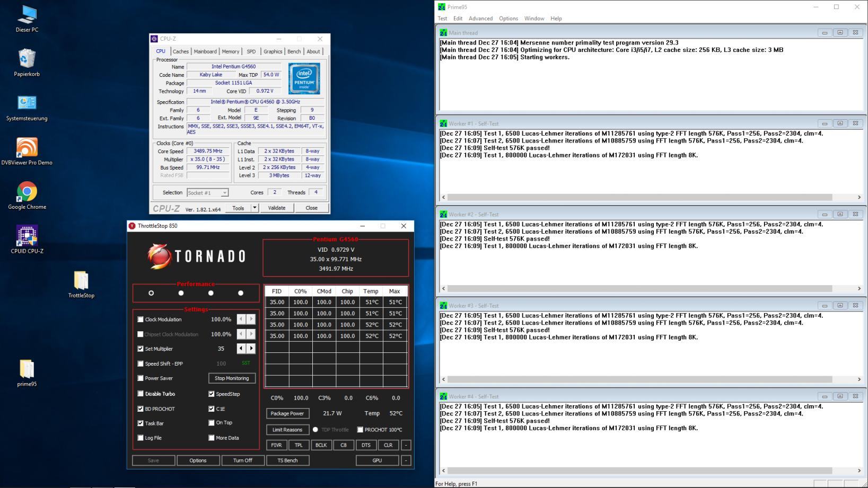Screen dimensions: 868x488
Task: Open the Advanced menu in Prime95
Action: [x=480, y=19]
